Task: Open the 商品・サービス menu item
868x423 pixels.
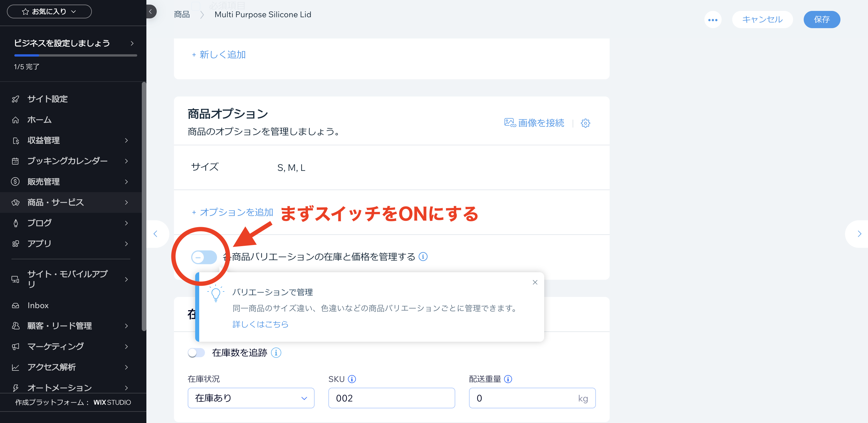Action: click(x=55, y=202)
